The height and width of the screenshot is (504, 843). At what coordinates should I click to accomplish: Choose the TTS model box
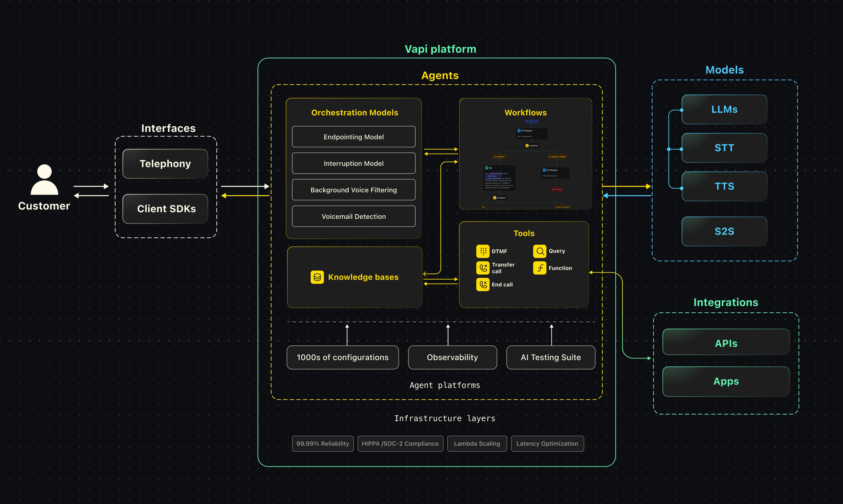coord(724,186)
